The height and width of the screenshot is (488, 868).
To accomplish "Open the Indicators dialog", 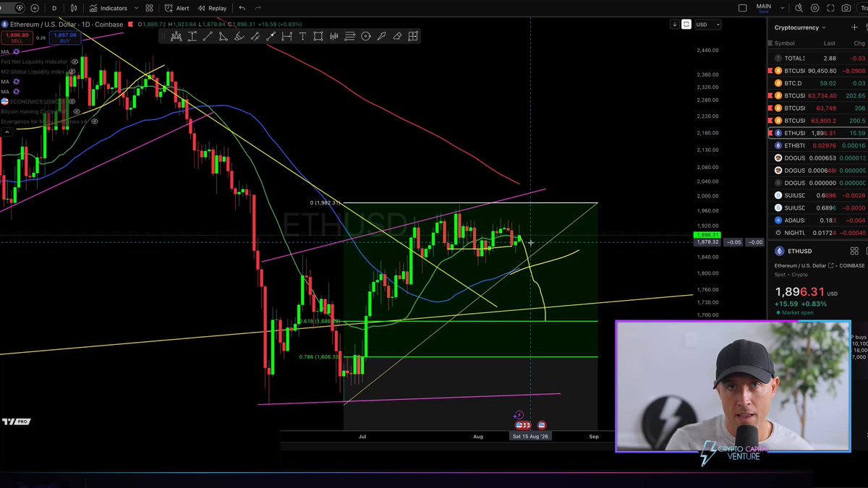I will (x=109, y=8).
